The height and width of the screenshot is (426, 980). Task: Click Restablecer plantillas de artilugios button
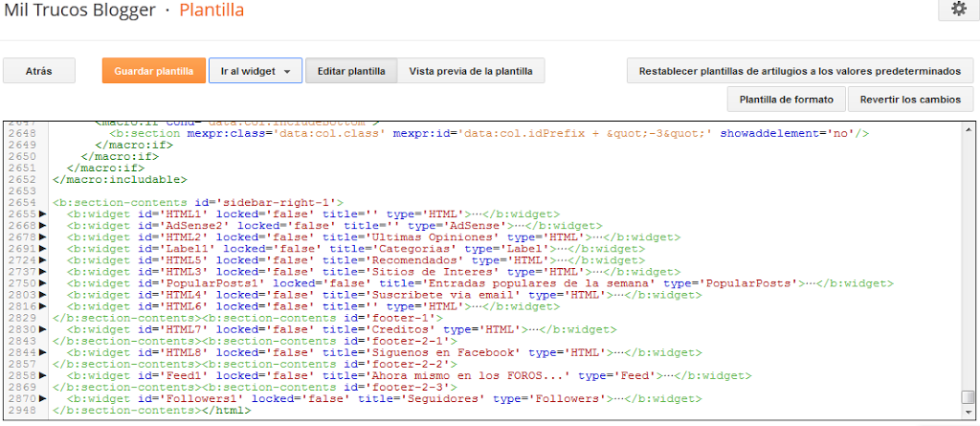[x=799, y=71]
